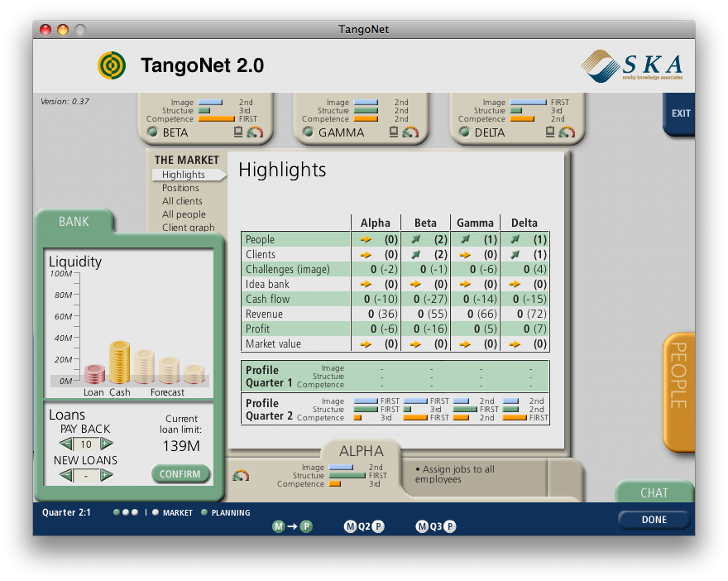The width and height of the screenshot is (728, 581).
Task: Click the ALPHA panel gauge icon
Action: 241,475
